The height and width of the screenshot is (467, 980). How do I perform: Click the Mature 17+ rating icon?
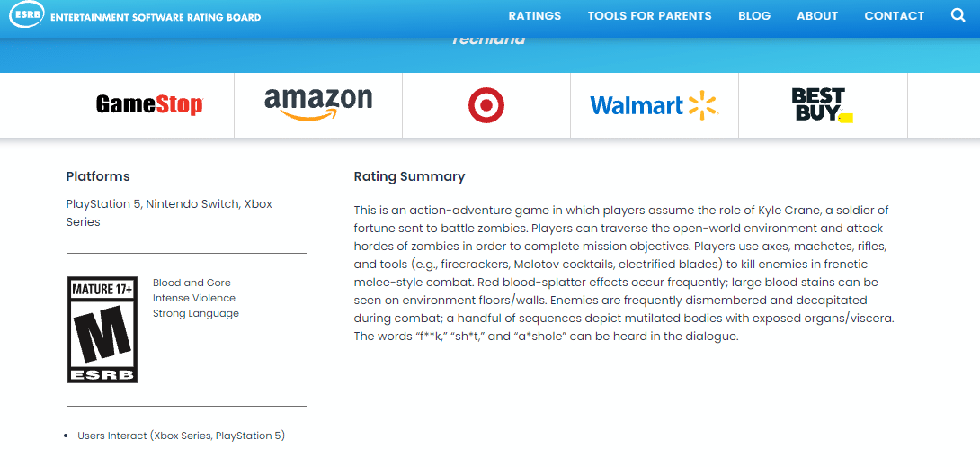tap(102, 329)
